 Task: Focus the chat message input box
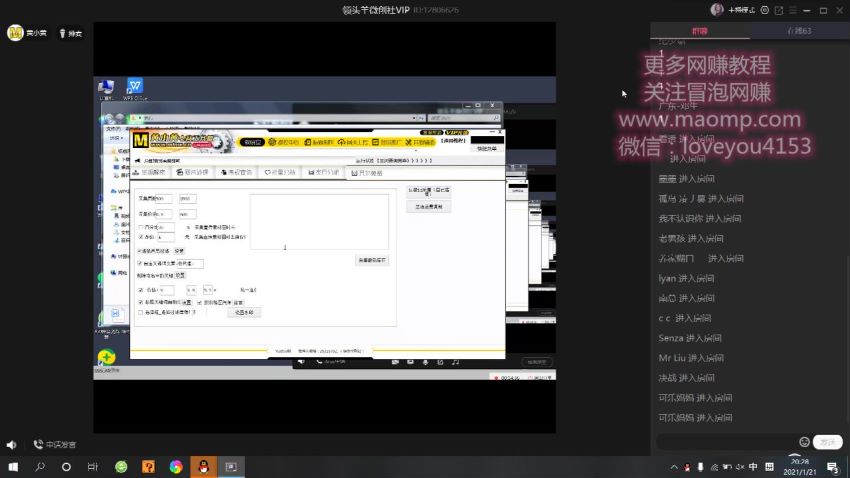tap(726, 442)
